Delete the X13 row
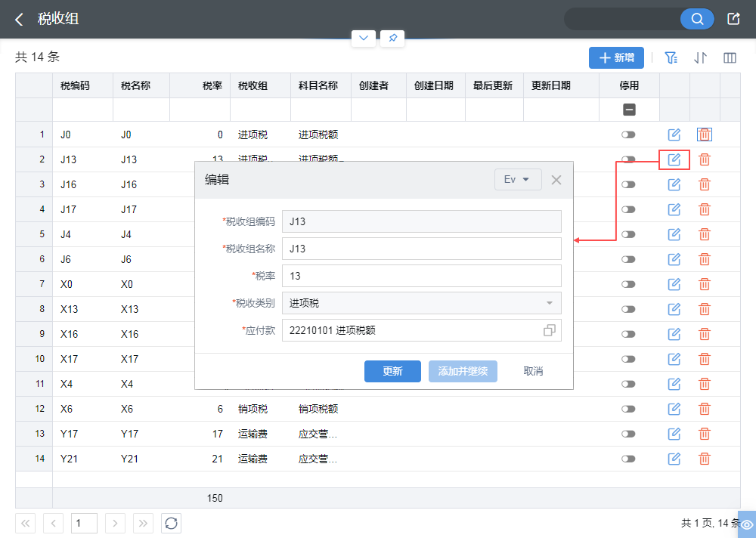Screen dimensions: 756x538 point(705,309)
